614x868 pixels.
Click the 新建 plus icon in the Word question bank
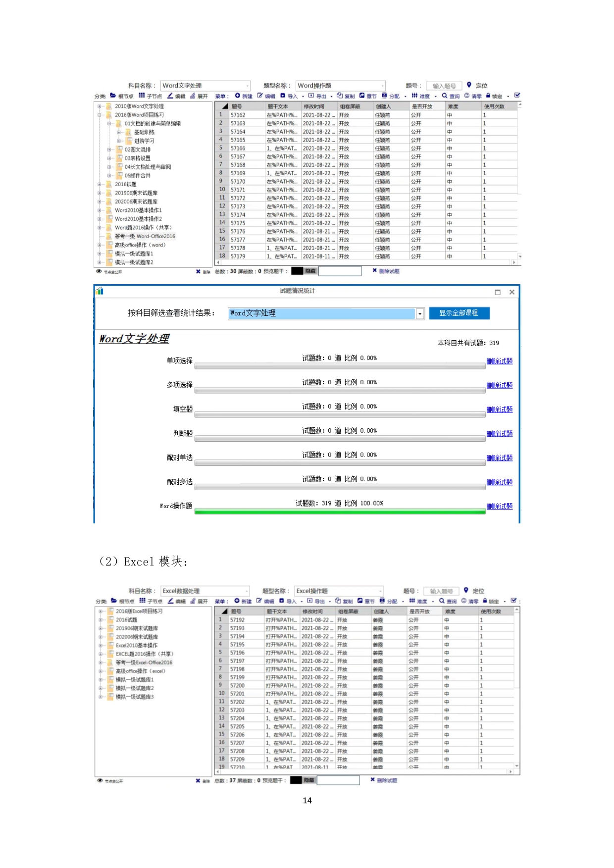(238, 96)
